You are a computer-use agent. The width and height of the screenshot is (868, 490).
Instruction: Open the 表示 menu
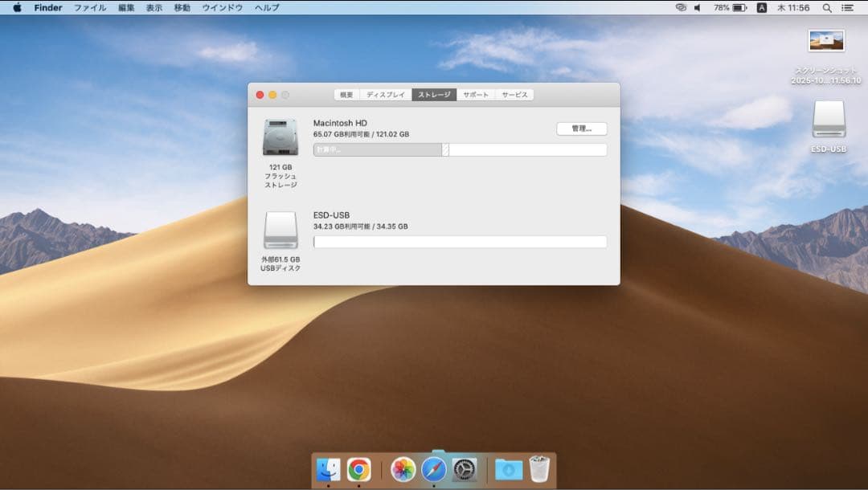(x=154, y=8)
